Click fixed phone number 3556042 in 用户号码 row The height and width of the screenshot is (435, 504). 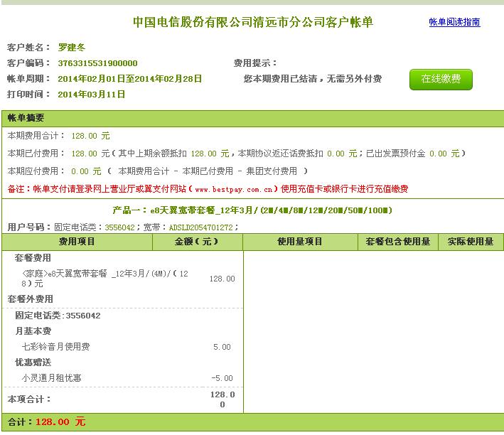(x=119, y=227)
